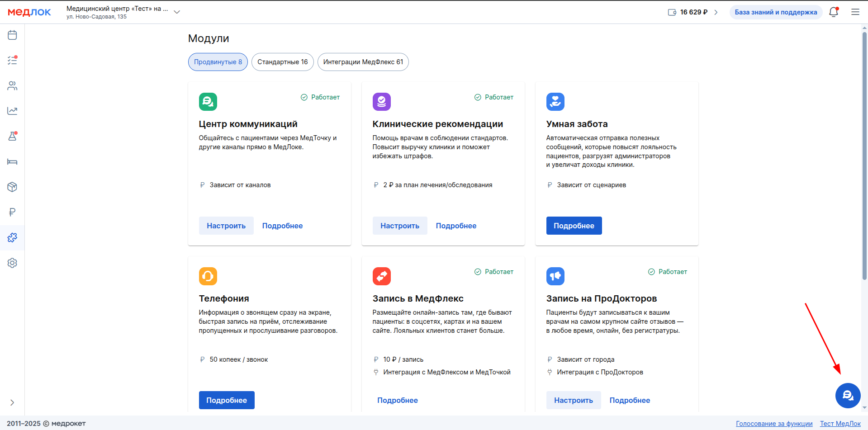Click the page vertical scrollbar

click(864, 156)
